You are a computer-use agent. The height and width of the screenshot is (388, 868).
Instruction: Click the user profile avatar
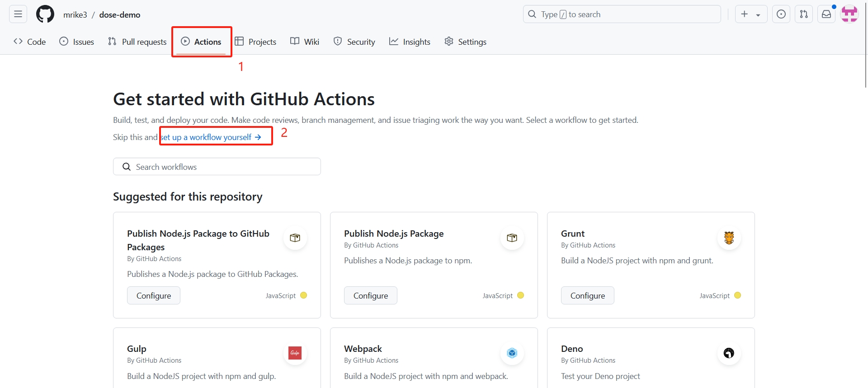tap(849, 14)
